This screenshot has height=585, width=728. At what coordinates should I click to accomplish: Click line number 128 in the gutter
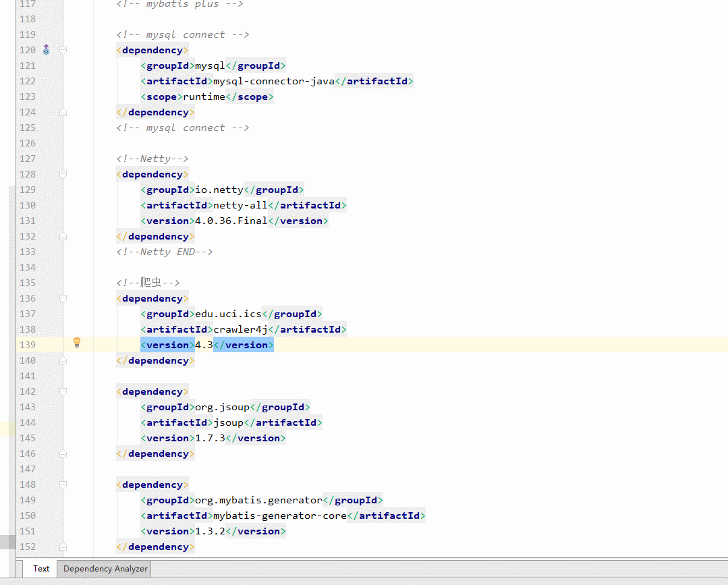pyautogui.click(x=28, y=174)
